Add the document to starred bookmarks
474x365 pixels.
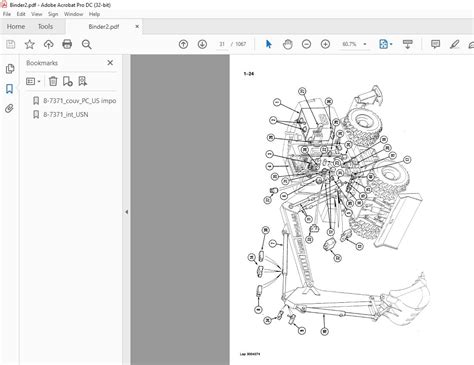point(30,44)
